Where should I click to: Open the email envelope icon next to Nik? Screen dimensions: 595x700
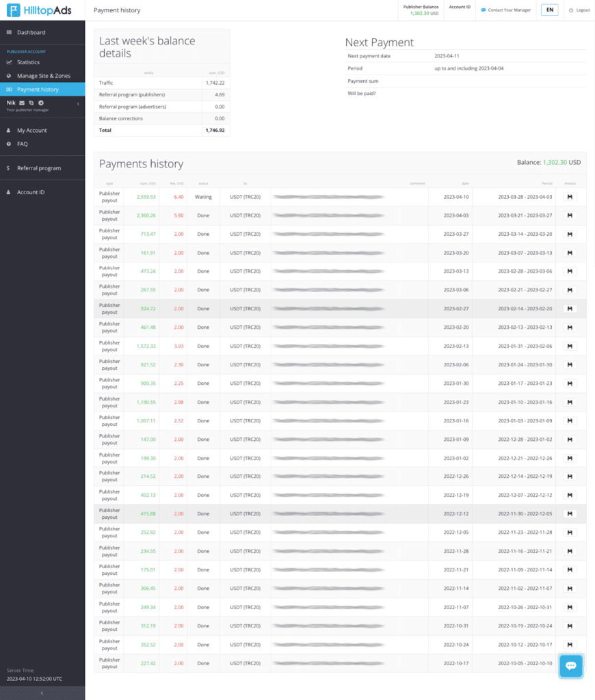tap(22, 103)
